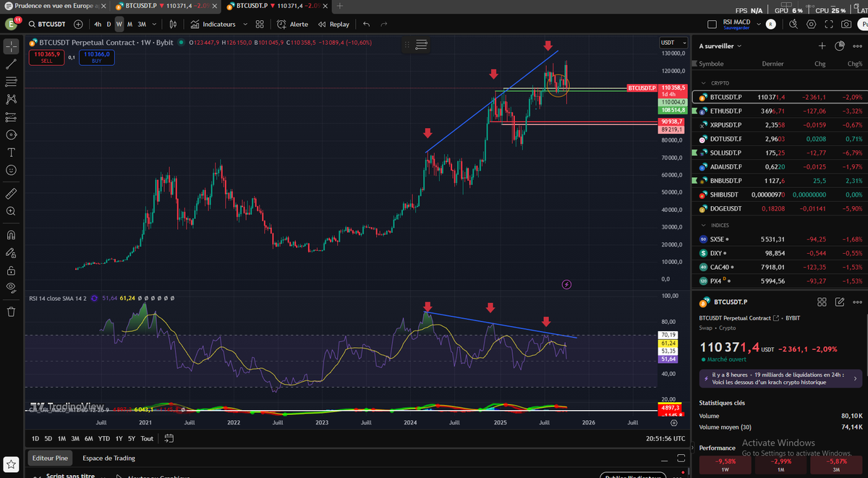
Task: Take a chart snapshot with camera icon
Action: (846, 24)
